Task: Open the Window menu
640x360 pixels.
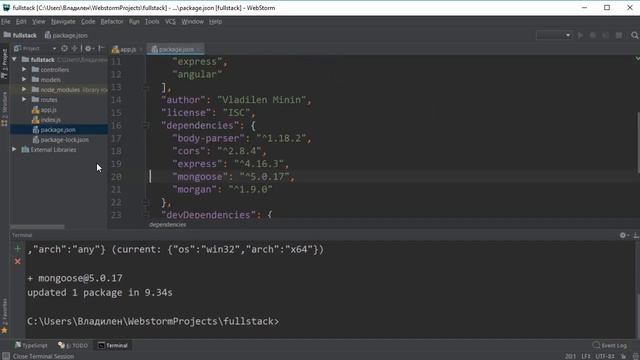Action: [192, 22]
